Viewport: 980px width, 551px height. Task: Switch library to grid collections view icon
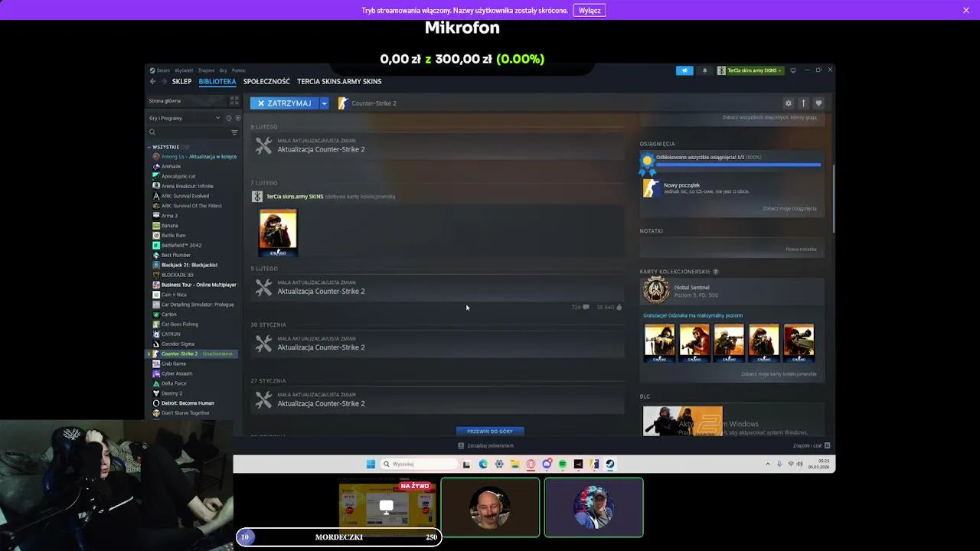234,101
